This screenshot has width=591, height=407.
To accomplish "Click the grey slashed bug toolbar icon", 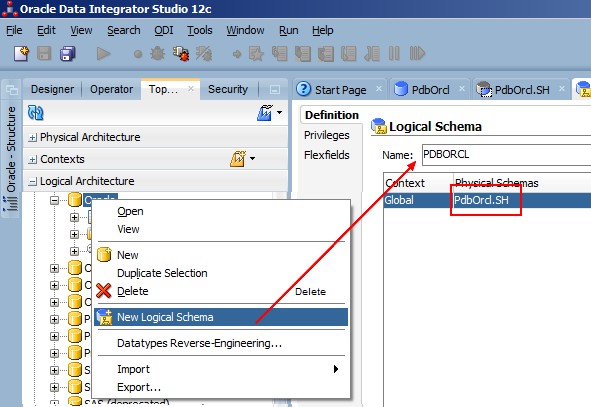I will pyautogui.click(x=204, y=54).
